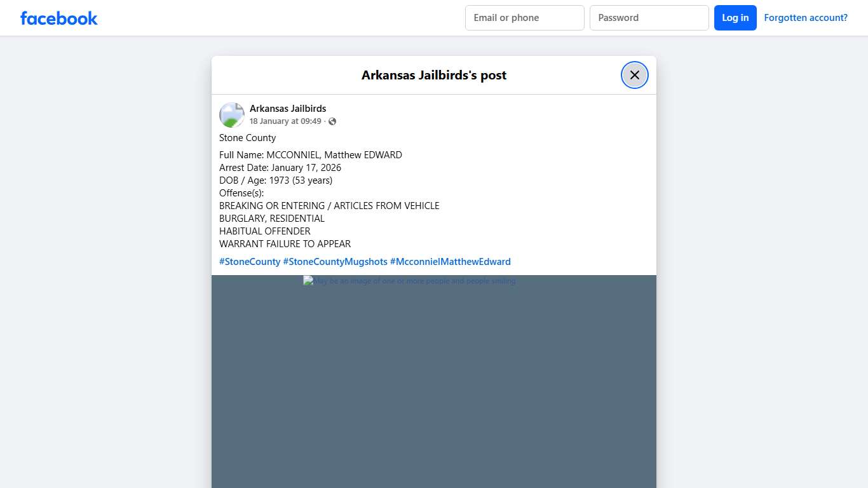Screen dimensions: 868x488
Task: Click the HABITUAL OFFENDER text line
Action: click(265, 231)
